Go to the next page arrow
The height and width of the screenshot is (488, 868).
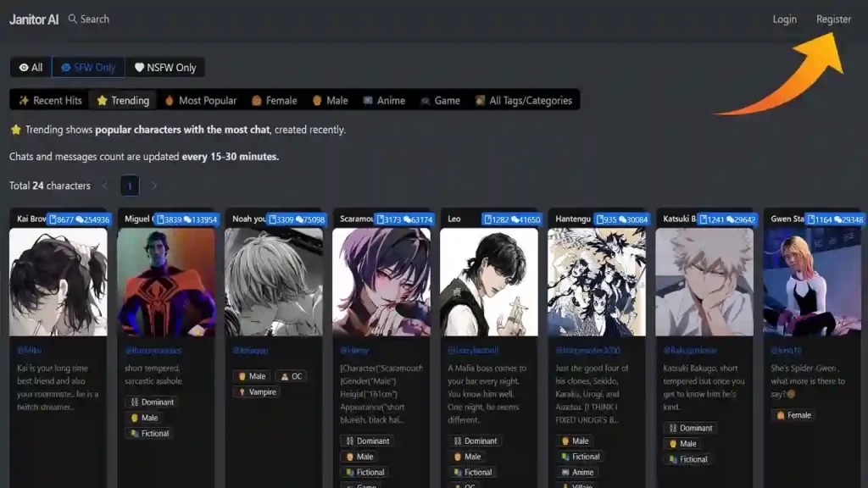coord(154,186)
